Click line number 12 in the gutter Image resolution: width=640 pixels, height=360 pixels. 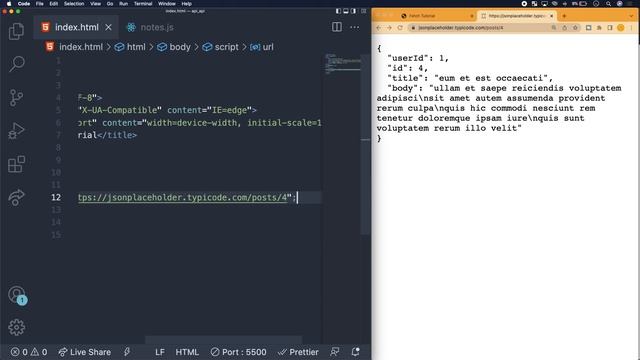56,198
